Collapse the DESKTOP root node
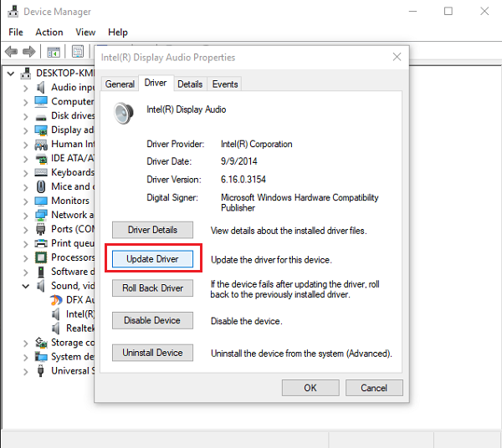Image resolution: width=502 pixels, height=448 pixels. click(10, 73)
